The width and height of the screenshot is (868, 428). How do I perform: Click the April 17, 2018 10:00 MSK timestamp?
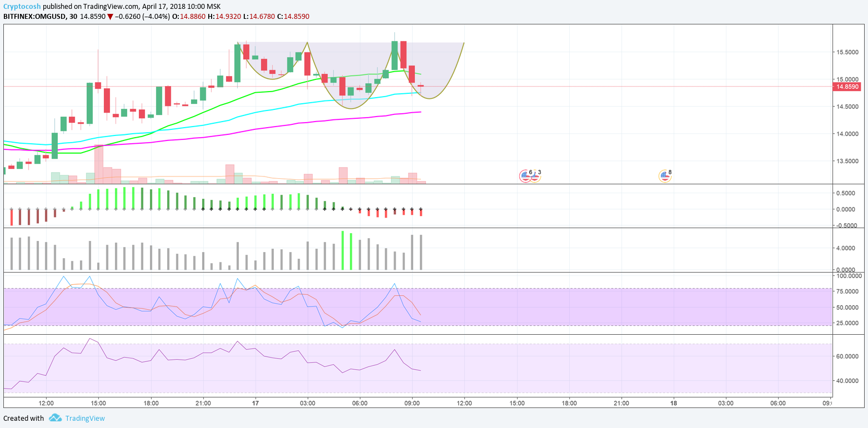click(x=182, y=7)
